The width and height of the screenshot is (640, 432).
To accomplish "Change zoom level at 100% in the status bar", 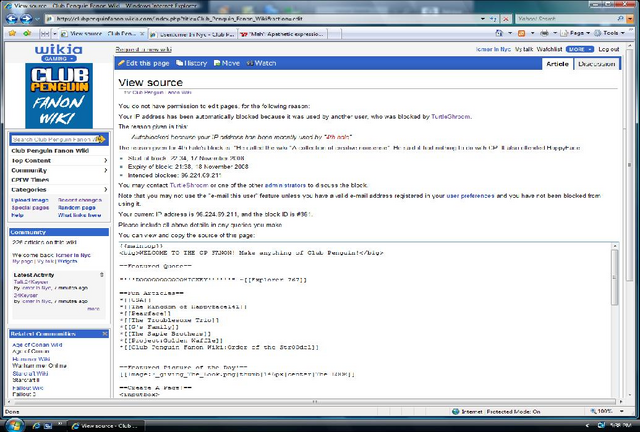I will (x=607, y=412).
